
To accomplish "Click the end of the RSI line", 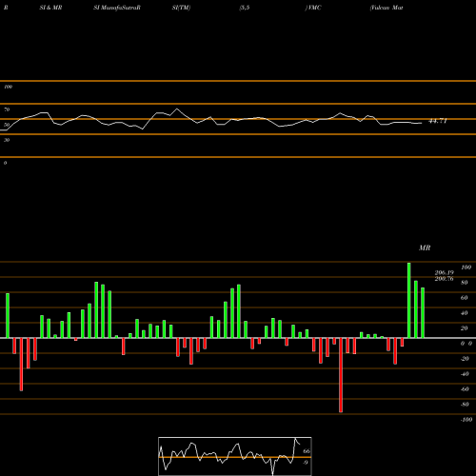I will 421,123.
